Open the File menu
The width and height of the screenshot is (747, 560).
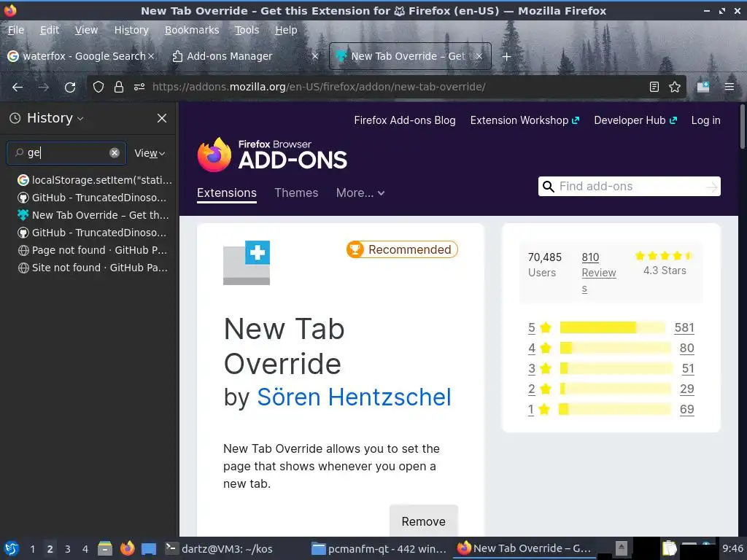point(16,30)
